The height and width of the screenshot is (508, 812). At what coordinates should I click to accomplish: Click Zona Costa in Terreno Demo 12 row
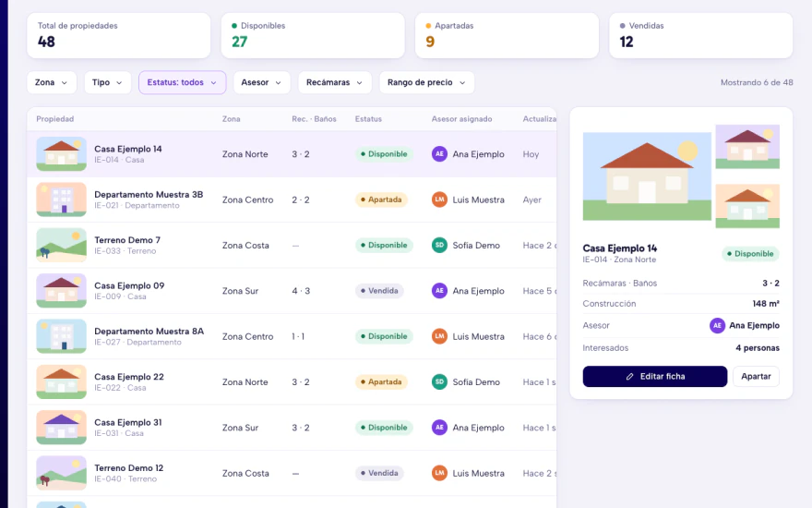tap(245, 473)
